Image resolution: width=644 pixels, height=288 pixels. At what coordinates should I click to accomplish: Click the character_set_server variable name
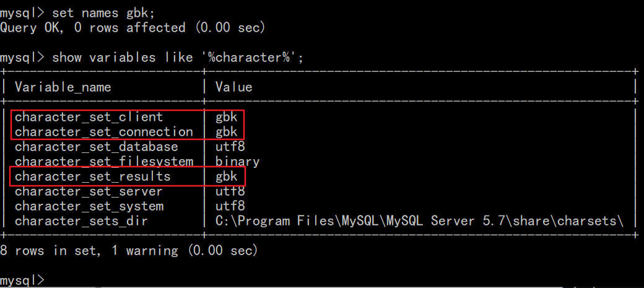(x=89, y=191)
